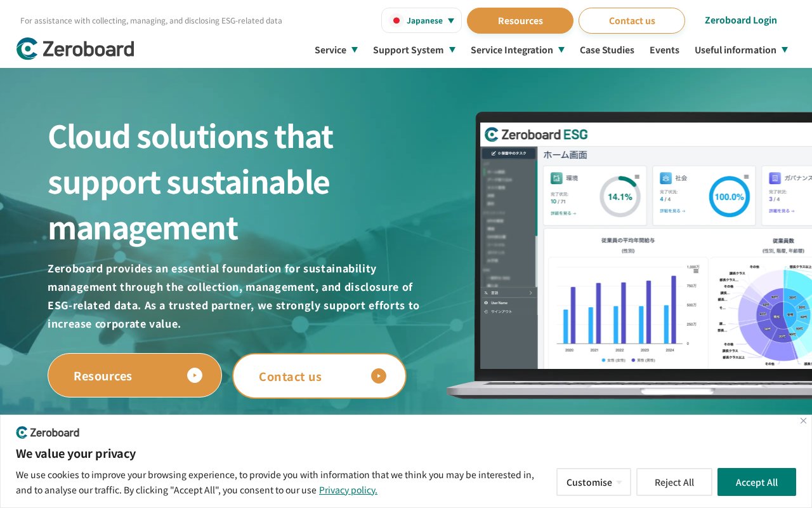This screenshot has width=812, height=508.
Task: Click the Zeroboard logo in cookie banner
Action: (48, 432)
